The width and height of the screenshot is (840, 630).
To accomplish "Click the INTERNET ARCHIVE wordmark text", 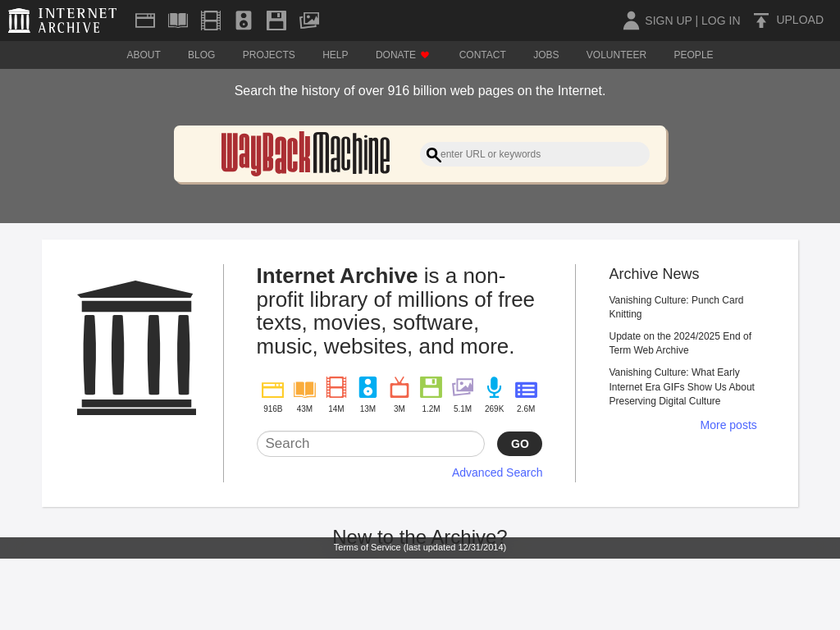I will click(78, 21).
